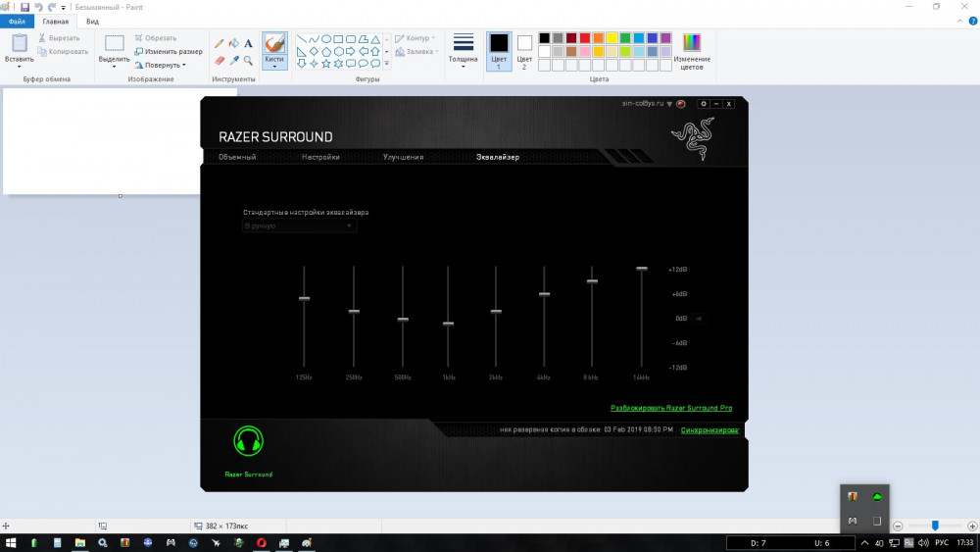The width and height of the screenshot is (980, 552).
Task: Open the Изменение цветов (Edit colors) palette
Action: click(691, 51)
